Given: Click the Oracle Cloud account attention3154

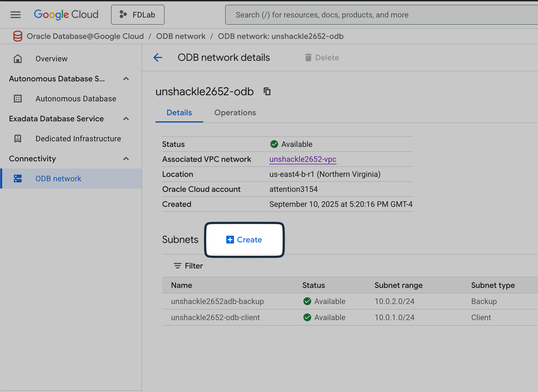Looking at the screenshot, I should tap(294, 189).
